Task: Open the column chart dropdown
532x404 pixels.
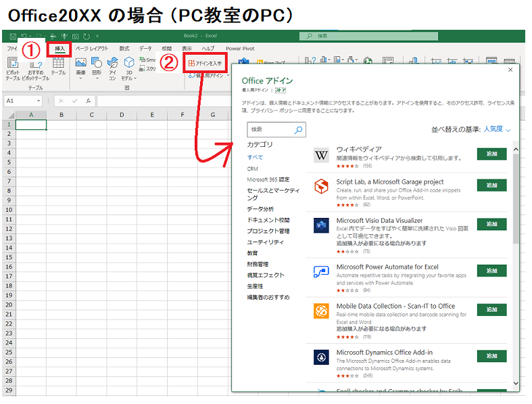Action: (x=324, y=60)
